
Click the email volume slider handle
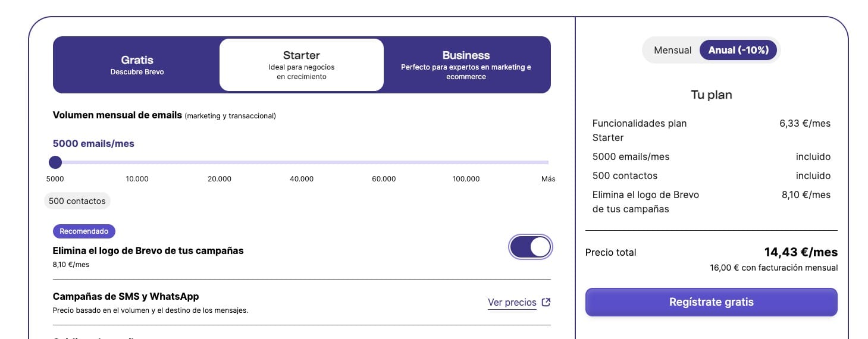[x=55, y=162]
